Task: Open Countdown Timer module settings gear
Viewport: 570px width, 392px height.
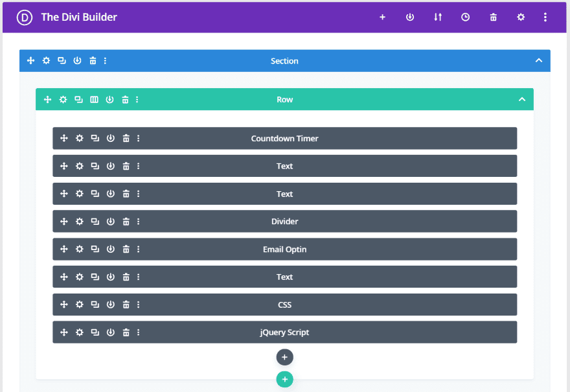Action: (x=79, y=138)
